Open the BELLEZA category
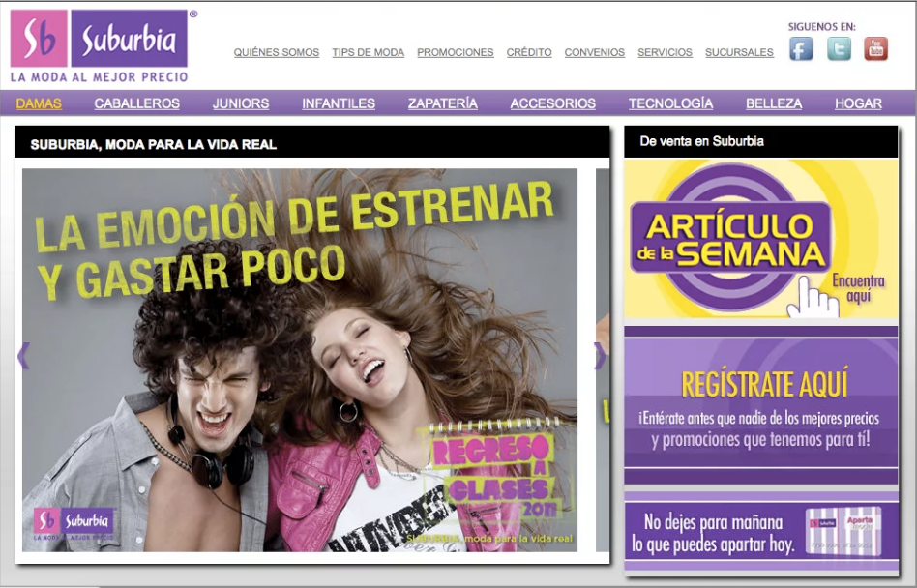The height and width of the screenshot is (588, 917). (774, 103)
